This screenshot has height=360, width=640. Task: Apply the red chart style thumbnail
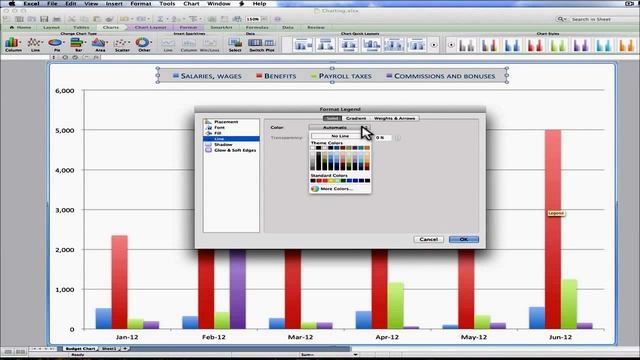(535, 45)
